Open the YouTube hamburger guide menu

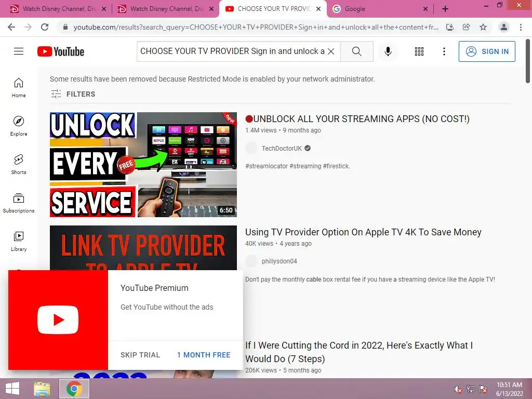[x=19, y=51]
